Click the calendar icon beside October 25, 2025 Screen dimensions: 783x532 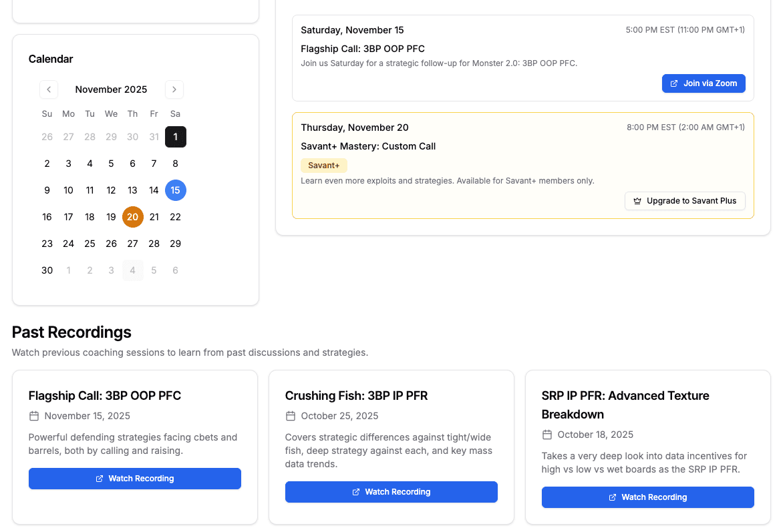290,415
